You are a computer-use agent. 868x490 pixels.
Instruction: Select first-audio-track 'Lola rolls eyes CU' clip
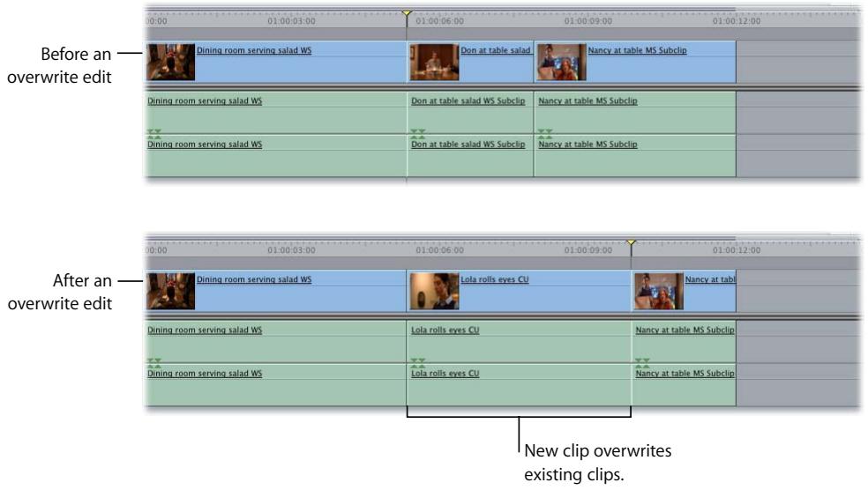(520, 342)
